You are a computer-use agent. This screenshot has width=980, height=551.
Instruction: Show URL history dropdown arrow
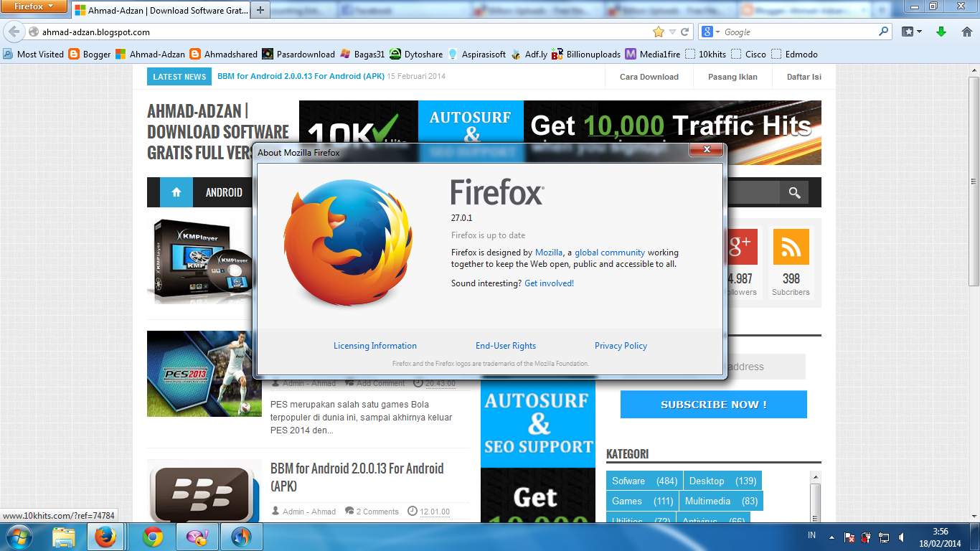[x=672, y=32]
